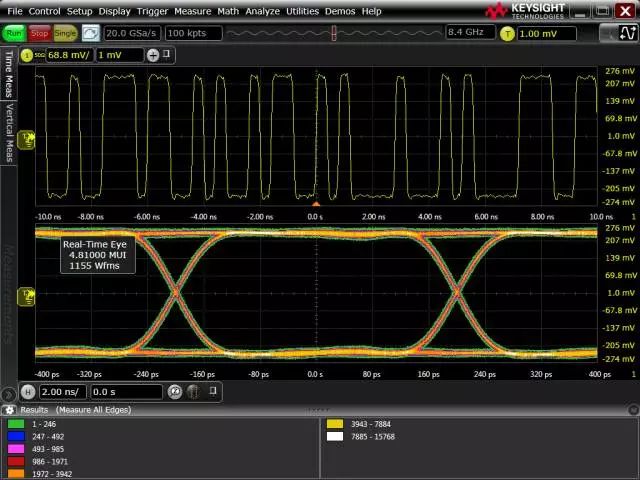
Task: Open the Results panel gear settings
Action: [9, 409]
